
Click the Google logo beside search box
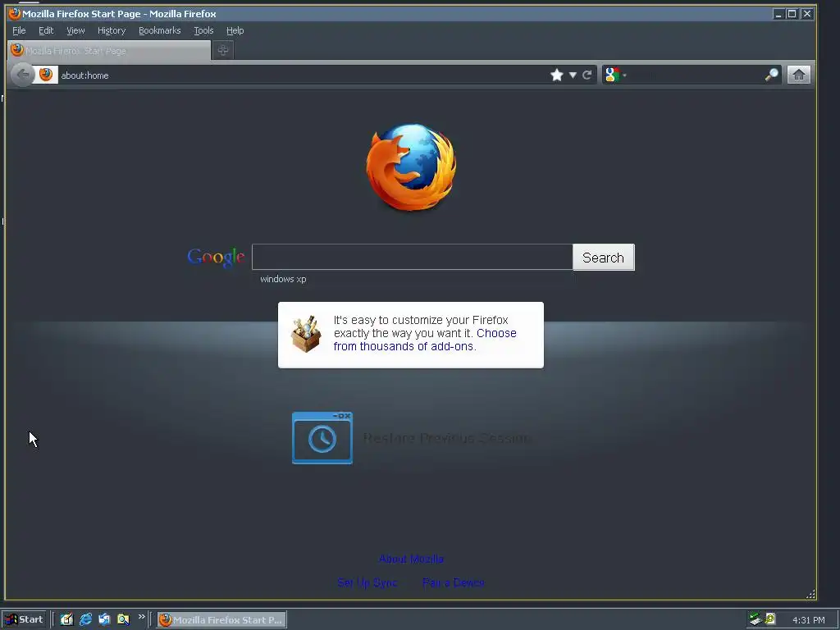click(216, 258)
